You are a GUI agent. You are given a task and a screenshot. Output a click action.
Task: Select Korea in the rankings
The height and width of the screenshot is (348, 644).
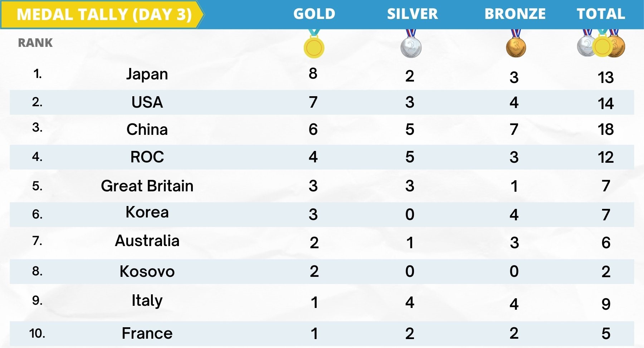click(x=147, y=212)
